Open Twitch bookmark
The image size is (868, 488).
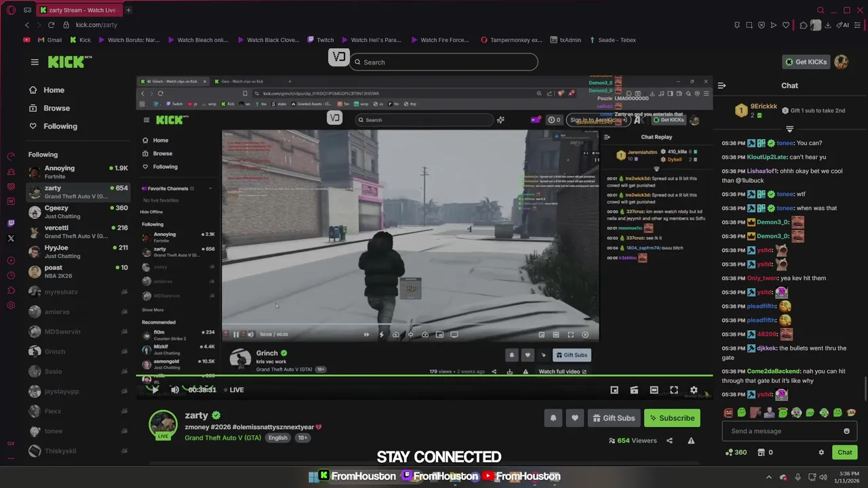tap(321, 40)
